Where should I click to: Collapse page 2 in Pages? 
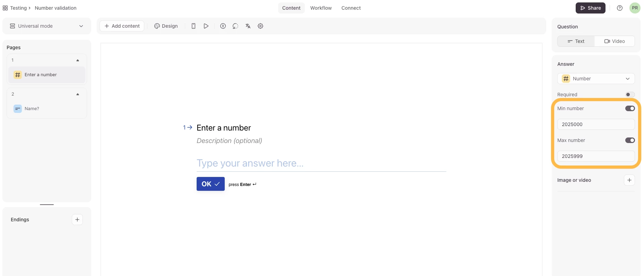78,94
